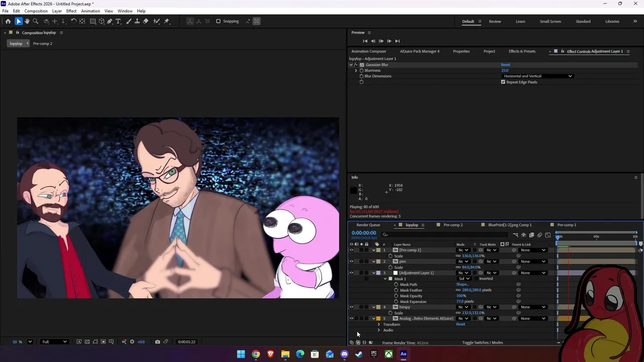
Task: Open the Windows Start menu
Action: [241, 354]
